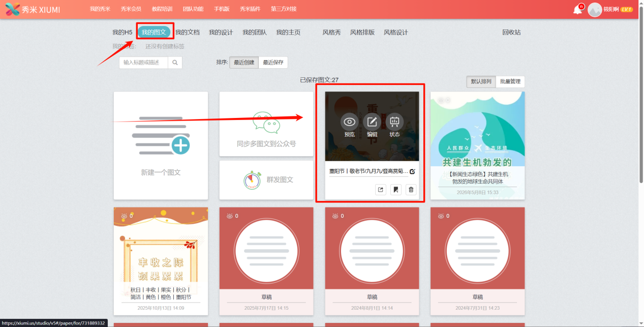Bookmark the 重阳节 card with tag icon
Viewport: 644px width, 327px height.
click(x=396, y=190)
